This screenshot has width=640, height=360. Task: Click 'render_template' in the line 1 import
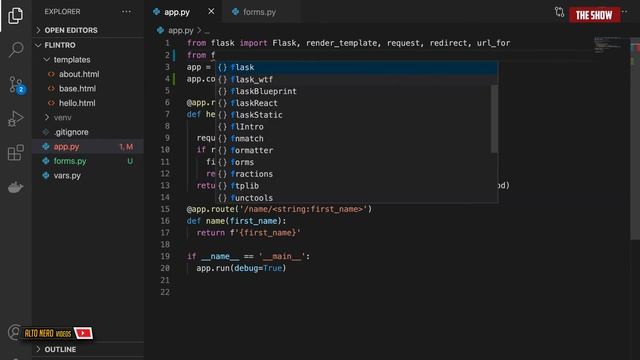point(341,43)
